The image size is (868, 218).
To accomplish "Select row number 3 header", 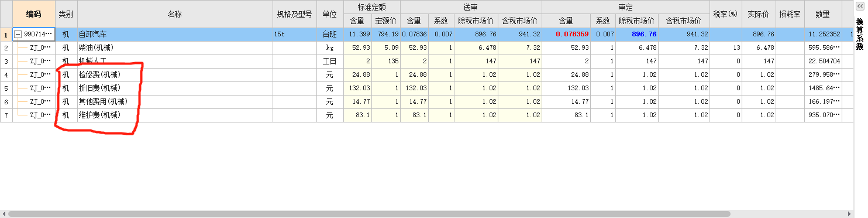I will tap(6, 61).
